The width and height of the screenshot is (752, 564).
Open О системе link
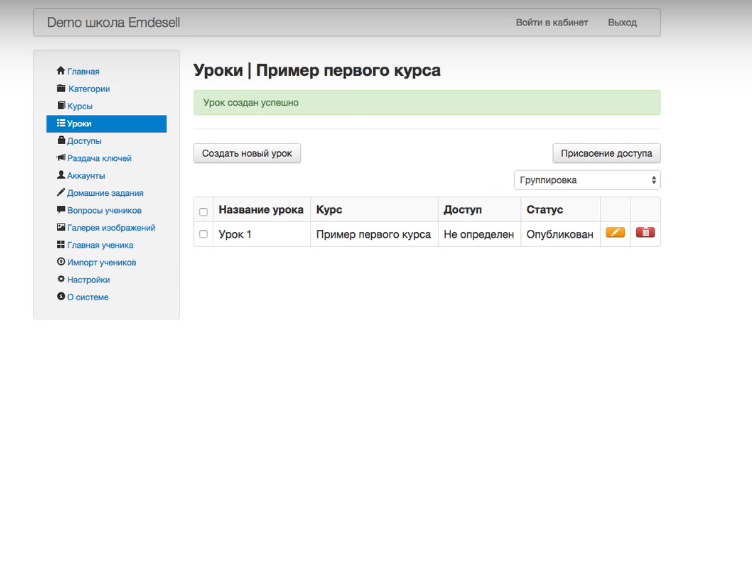pos(88,297)
